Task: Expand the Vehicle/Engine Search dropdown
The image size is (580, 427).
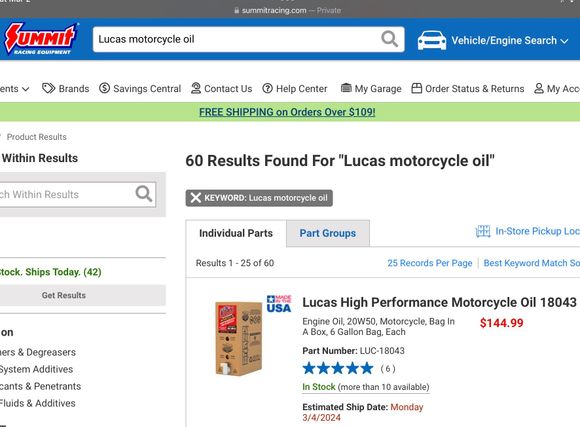Action: click(x=509, y=40)
